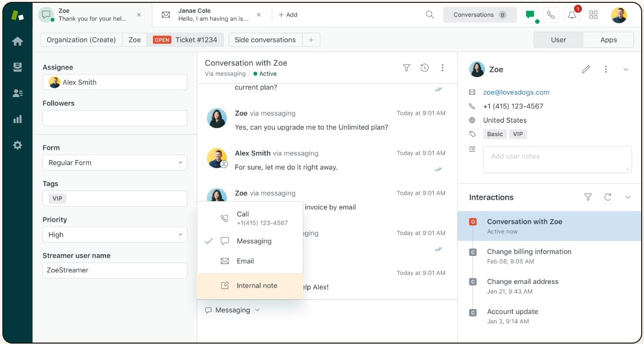Open notifications bell icon
The width and height of the screenshot is (644, 344).
tap(572, 15)
